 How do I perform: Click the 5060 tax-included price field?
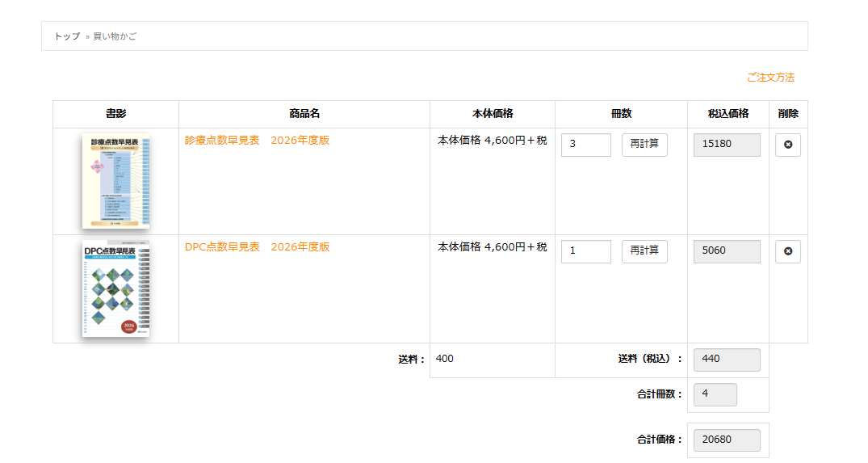[727, 251]
